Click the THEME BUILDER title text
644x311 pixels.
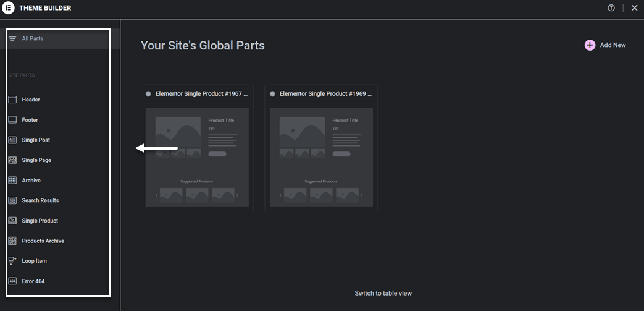[45, 8]
